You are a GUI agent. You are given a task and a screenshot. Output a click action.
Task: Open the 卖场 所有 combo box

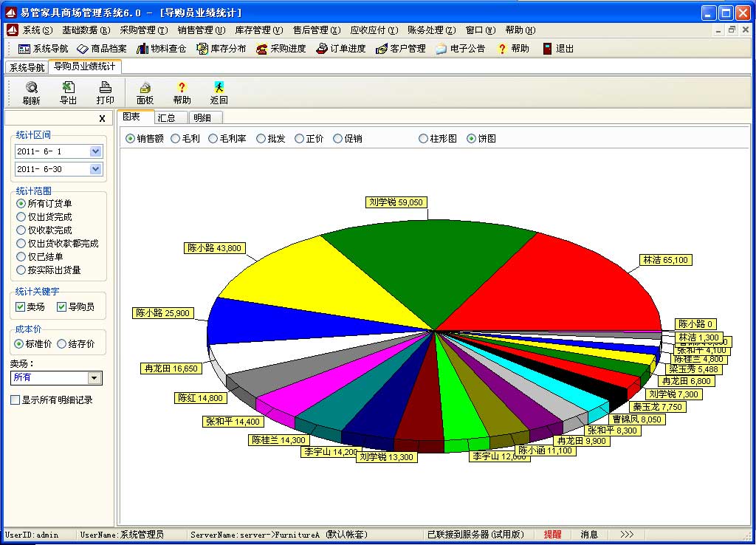point(94,378)
